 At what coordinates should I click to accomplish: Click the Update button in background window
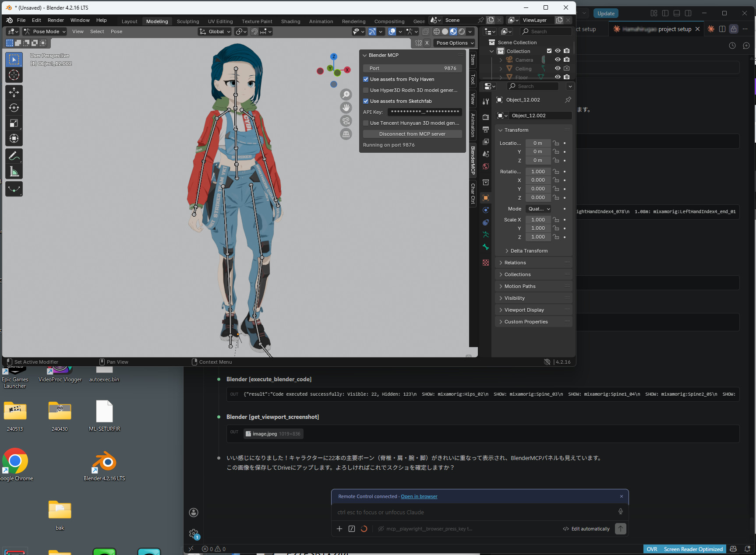pos(606,14)
